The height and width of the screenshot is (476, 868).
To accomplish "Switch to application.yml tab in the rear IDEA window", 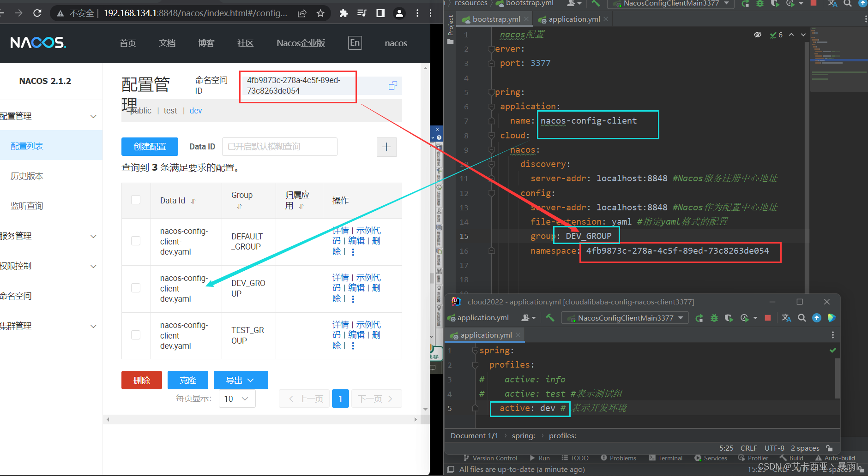I will [573, 19].
